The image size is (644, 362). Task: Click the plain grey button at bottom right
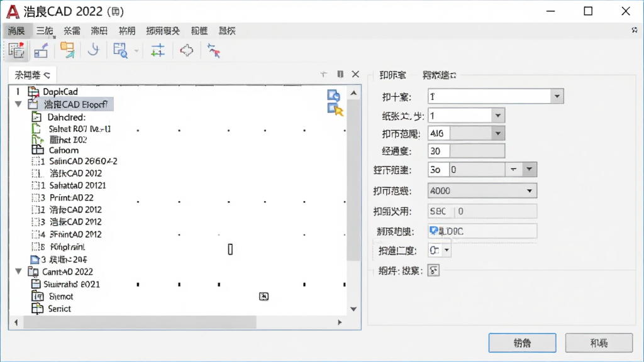pyautogui.click(x=599, y=343)
